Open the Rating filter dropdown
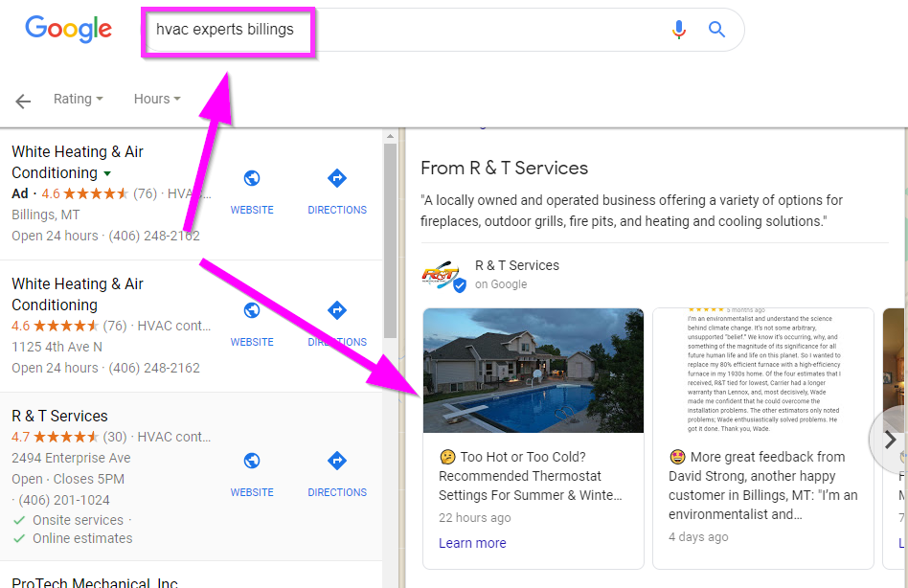 click(x=79, y=99)
